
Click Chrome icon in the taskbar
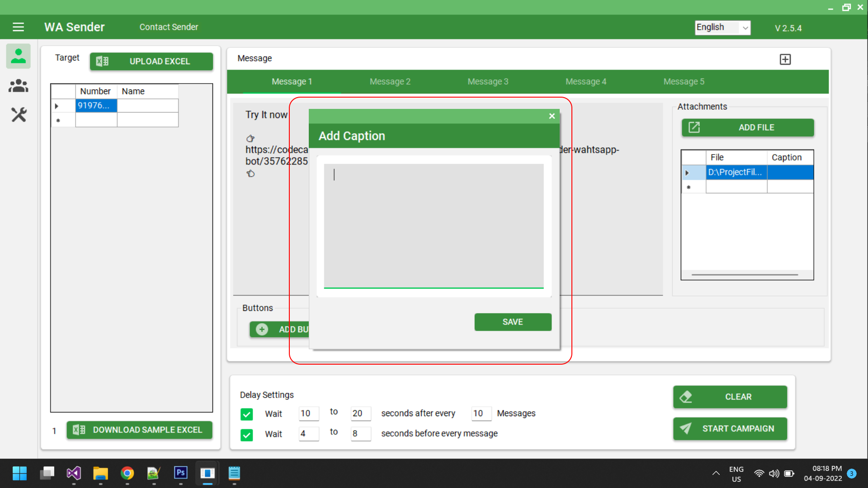127,473
